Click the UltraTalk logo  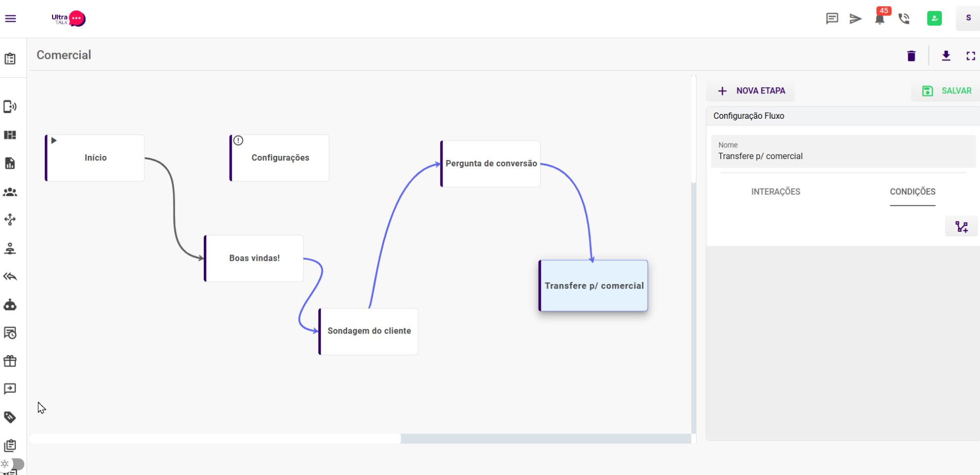tap(69, 19)
